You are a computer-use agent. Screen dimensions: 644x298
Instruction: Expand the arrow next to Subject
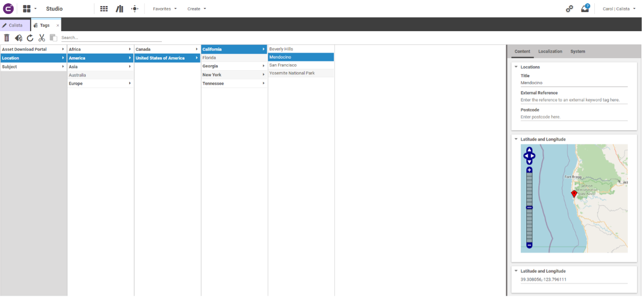click(63, 67)
